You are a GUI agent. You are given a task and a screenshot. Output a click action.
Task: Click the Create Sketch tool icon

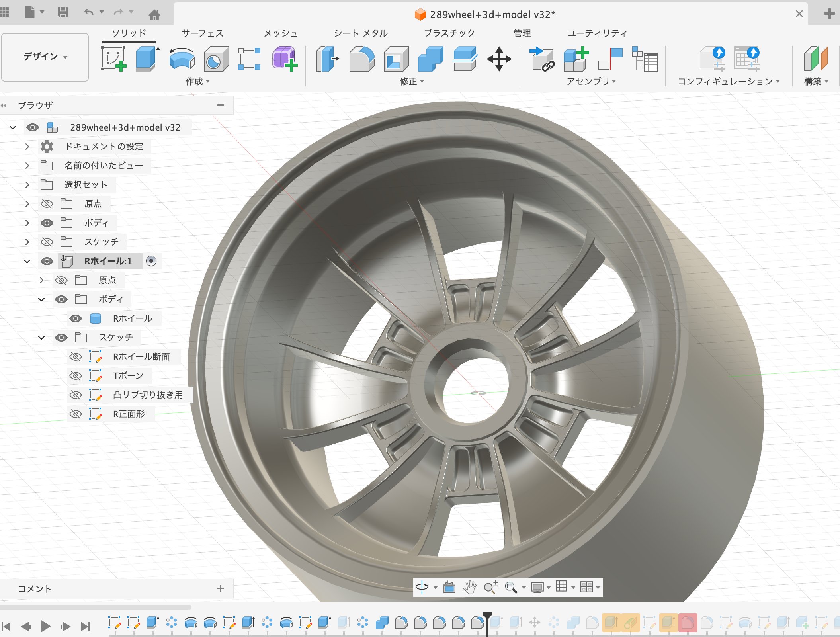113,59
